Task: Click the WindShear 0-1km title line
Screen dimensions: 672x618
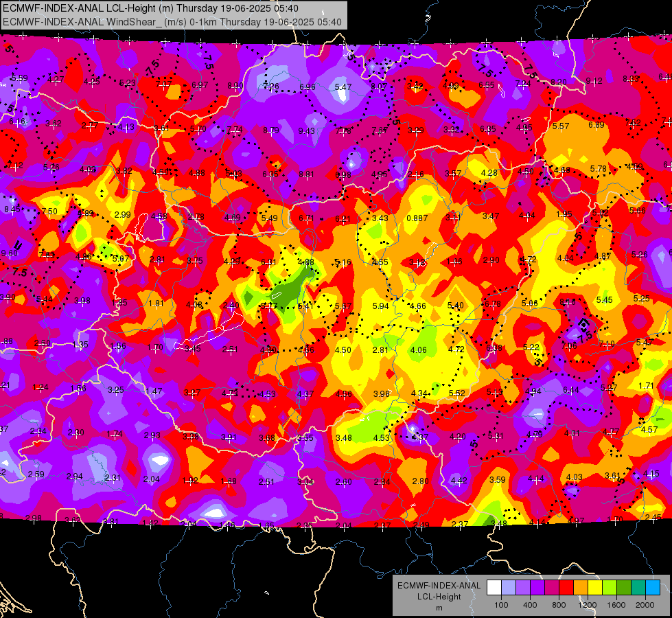Action: pos(172,22)
